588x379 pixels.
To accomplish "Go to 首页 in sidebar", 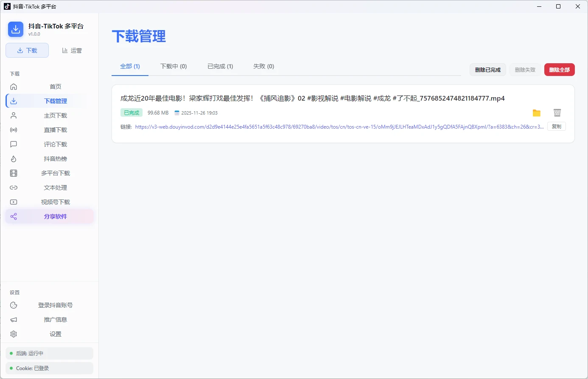I will point(49,87).
